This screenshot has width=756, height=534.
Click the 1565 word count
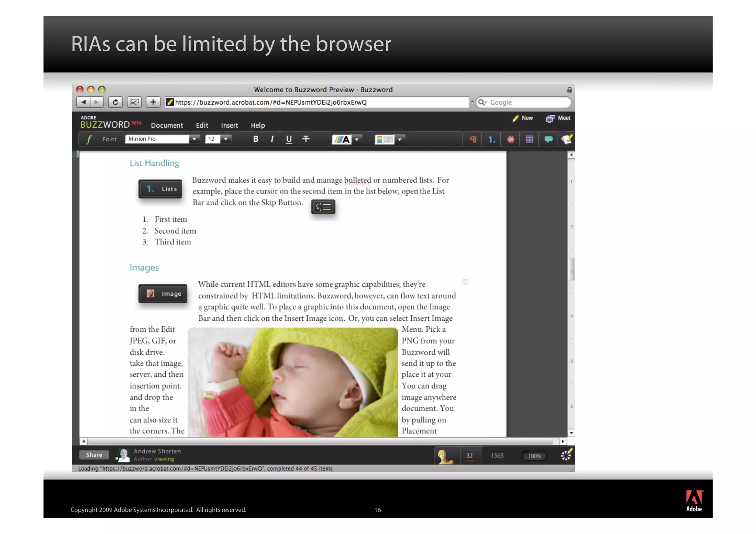point(497,456)
